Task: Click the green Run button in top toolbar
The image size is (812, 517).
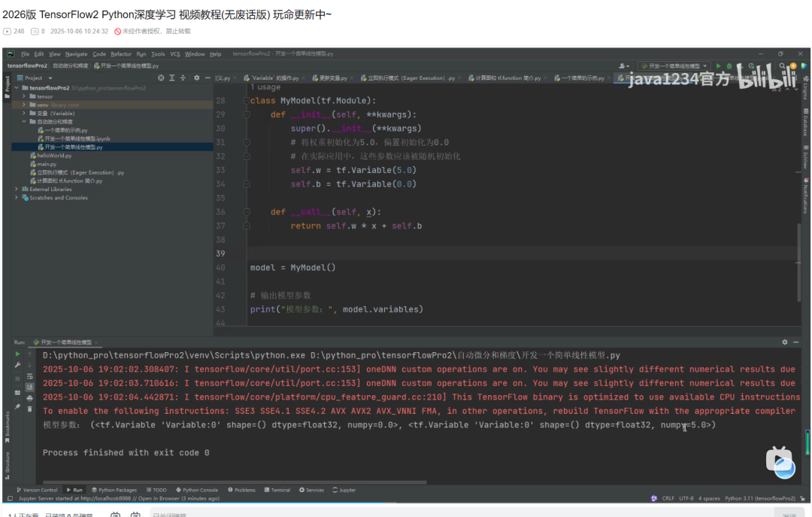Action: (718, 66)
